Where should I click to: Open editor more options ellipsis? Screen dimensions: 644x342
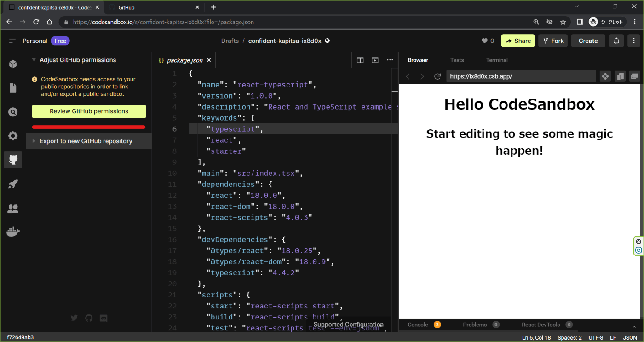coord(390,60)
